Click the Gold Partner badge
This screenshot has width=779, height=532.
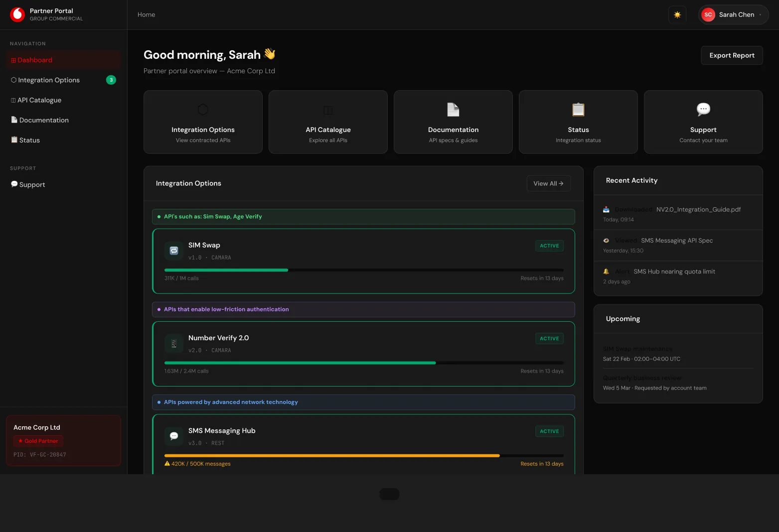click(x=38, y=441)
